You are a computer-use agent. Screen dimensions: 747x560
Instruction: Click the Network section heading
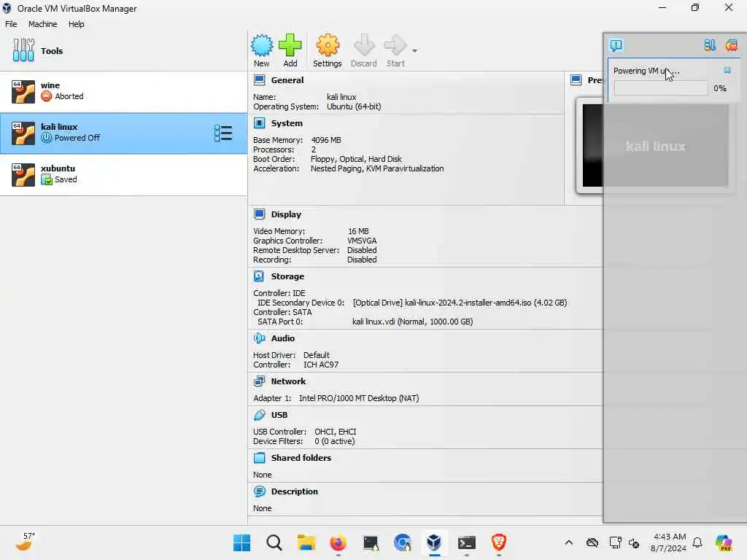coord(288,381)
